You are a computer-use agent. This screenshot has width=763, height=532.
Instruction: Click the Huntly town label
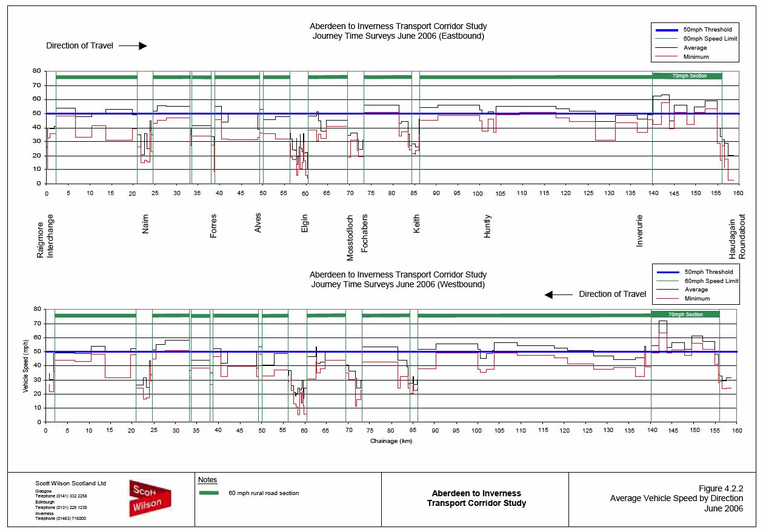tap(488, 227)
